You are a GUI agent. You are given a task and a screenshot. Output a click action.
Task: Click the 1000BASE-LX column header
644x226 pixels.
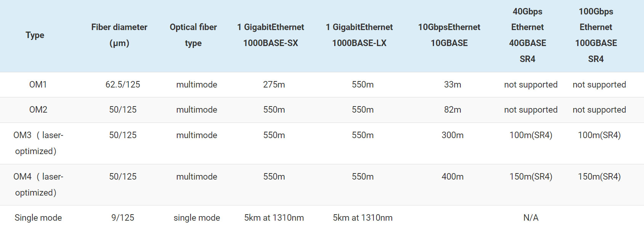point(359,35)
